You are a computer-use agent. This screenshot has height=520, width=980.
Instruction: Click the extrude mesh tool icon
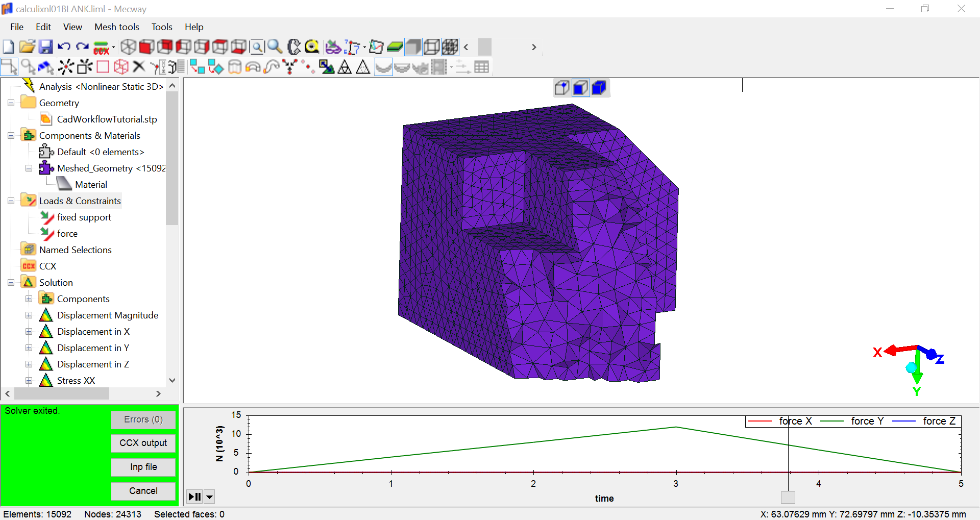(234, 67)
